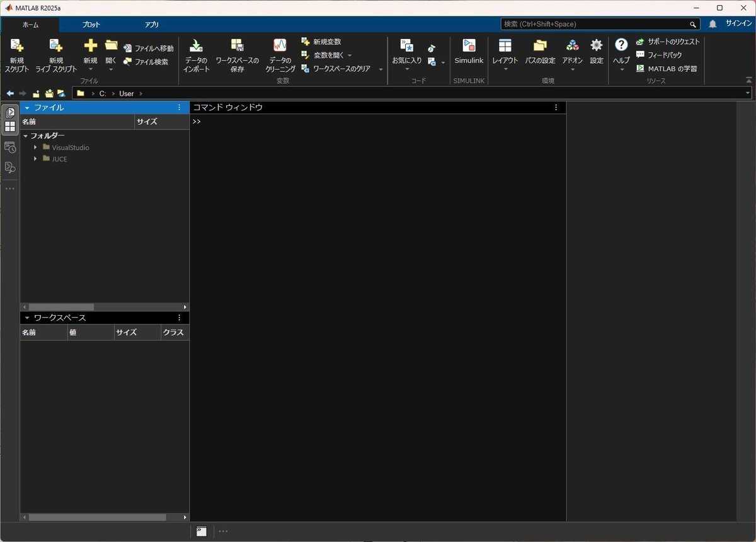Create a new live script (新規ライブスクリプト)
Viewport: 756px width, 542px height.
[x=56, y=55]
